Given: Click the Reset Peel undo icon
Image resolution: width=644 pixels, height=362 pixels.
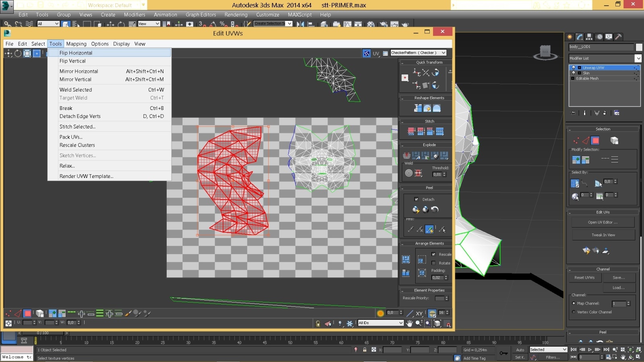Looking at the screenshot, I should pos(435,209).
